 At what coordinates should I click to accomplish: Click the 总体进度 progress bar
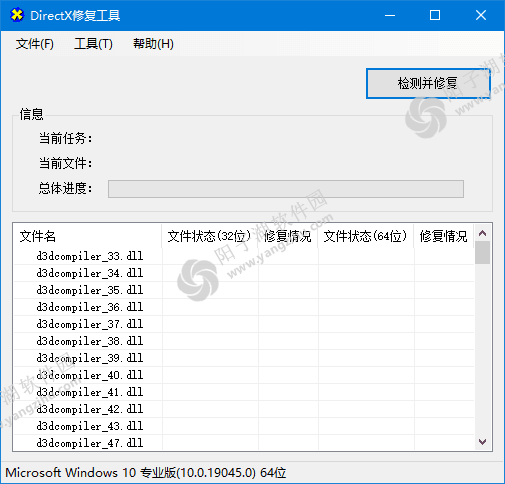point(286,189)
